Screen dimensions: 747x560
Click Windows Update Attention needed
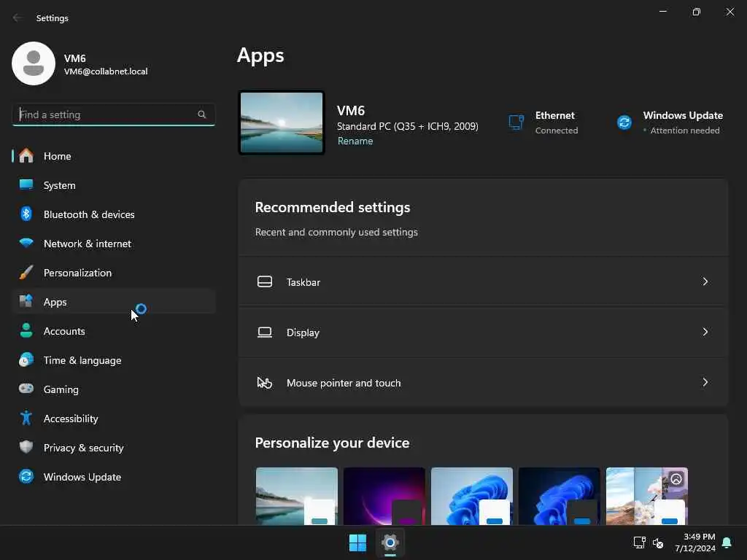click(x=670, y=122)
